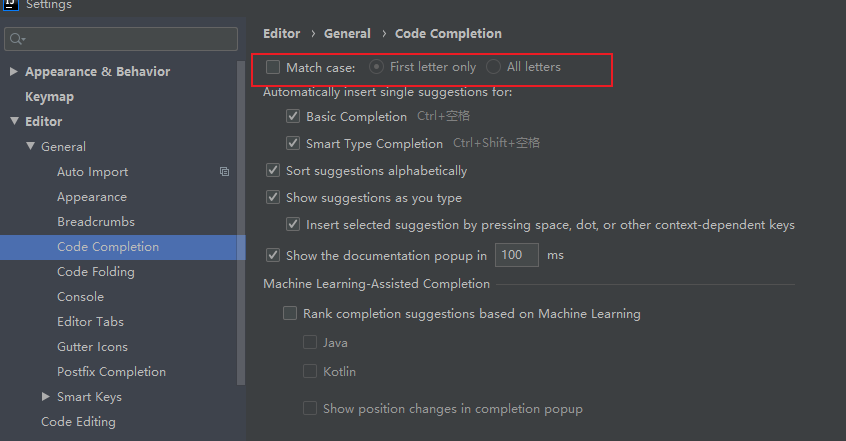This screenshot has height=441, width=846.
Task: Enable ranking suggestions by Machine Learning
Action: coord(290,314)
